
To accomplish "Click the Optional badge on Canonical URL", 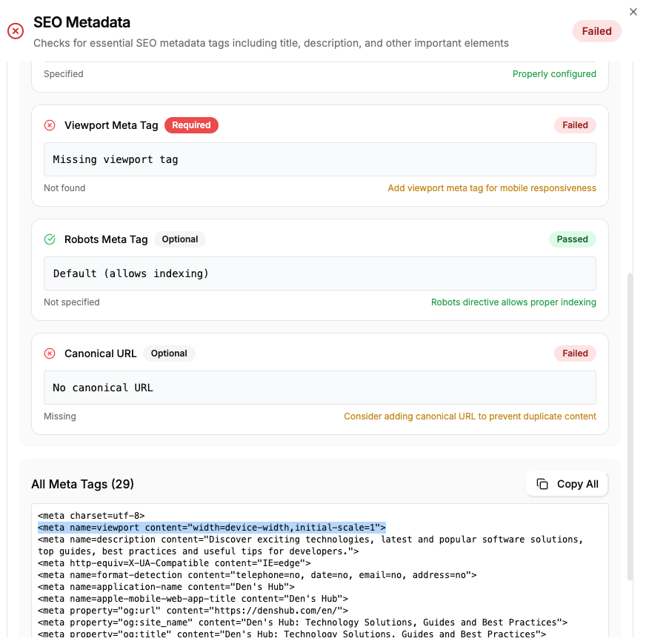I will click(169, 353).
